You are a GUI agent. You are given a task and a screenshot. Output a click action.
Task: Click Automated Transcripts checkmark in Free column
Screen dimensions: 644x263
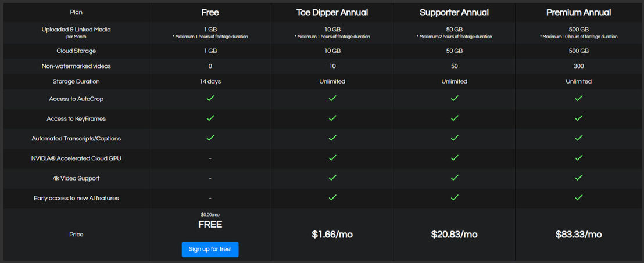pyautogui.click(x=210, y=138)
